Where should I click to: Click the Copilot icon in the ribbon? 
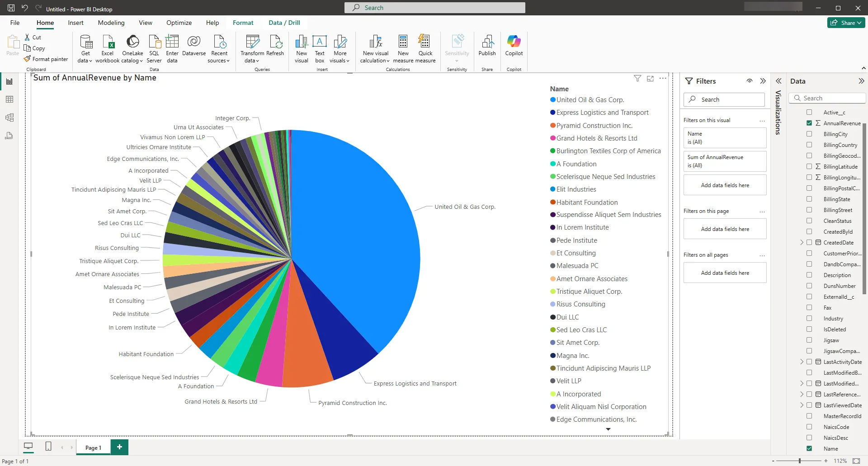pyautogui.click(x=514, y=45)
